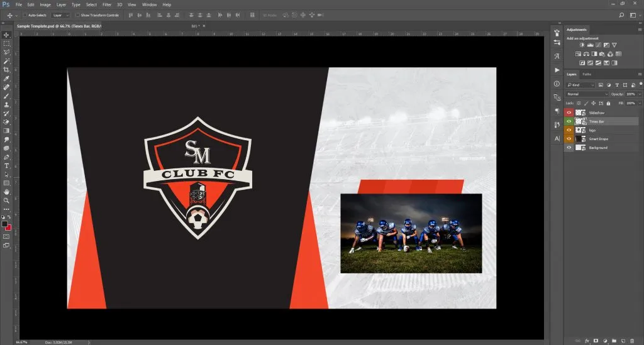The width and height of the screenshot is (644, 345).
Task: Add a Brightness/Contrast adjustment
Action: [583, 45]
